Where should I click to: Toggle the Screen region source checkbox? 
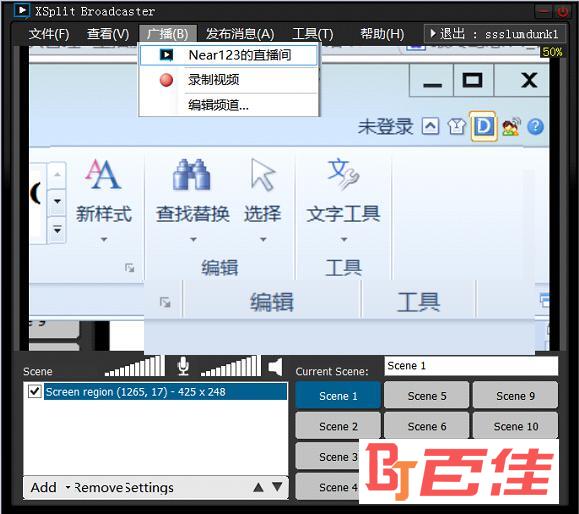coord(35,391)
